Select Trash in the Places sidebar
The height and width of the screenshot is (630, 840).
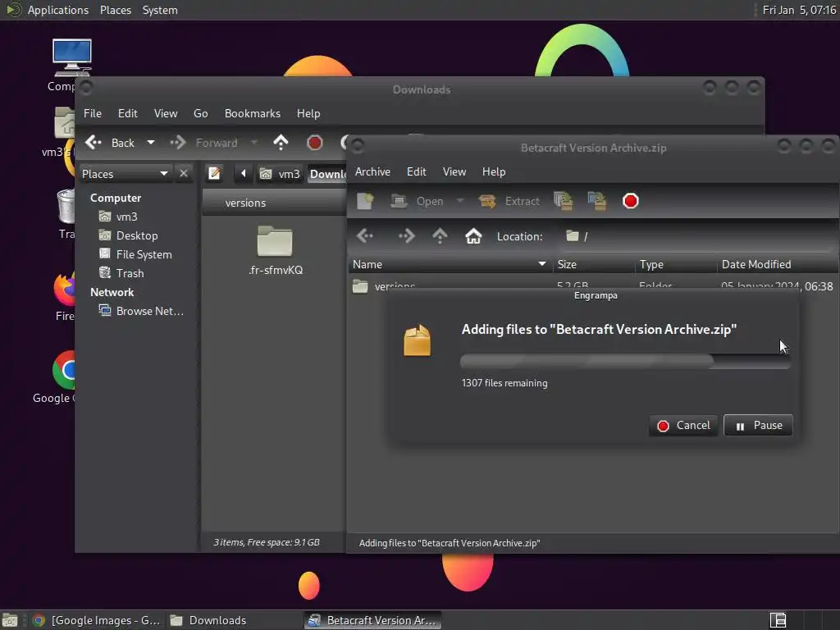(x=130, y=273)
